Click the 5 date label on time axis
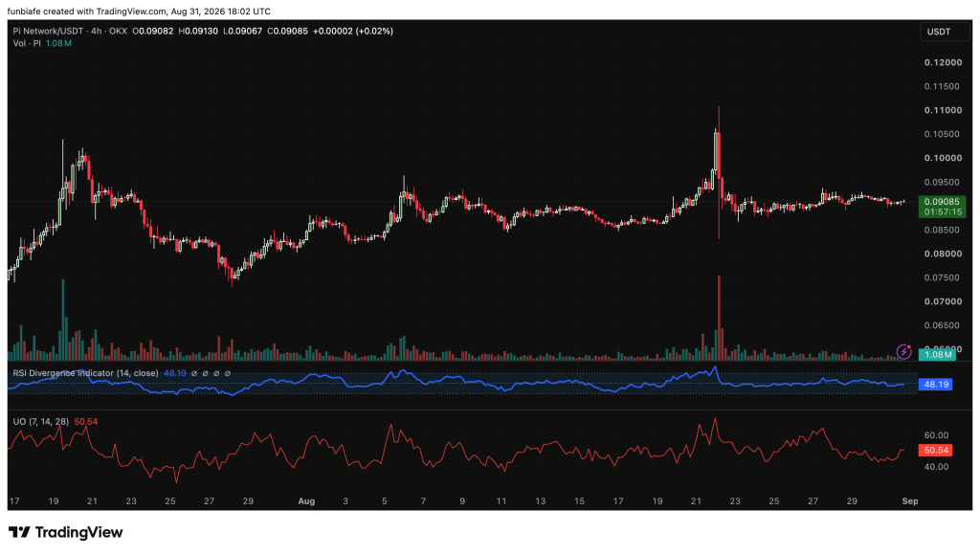This screenshot has height=554, width=980. pos(385,501)
